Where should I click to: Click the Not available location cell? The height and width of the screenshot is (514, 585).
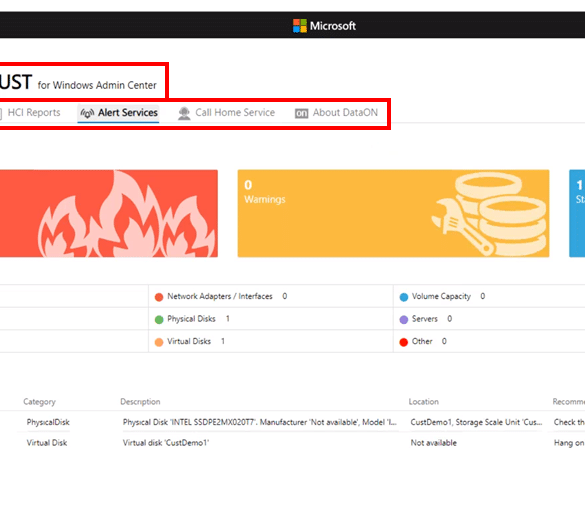pos(434,443)
